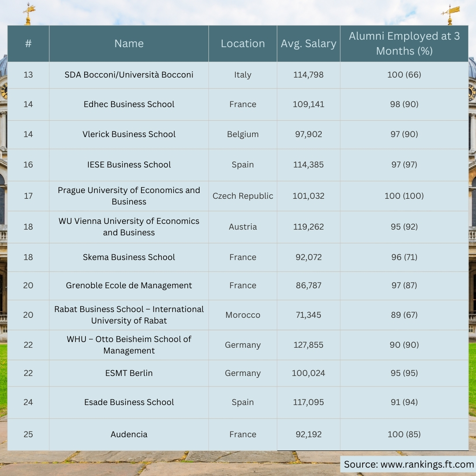The image size is (476, 476).
Task: Click the Avg. Salary column header
Action: pyautogui.click(x=309, y=44)
